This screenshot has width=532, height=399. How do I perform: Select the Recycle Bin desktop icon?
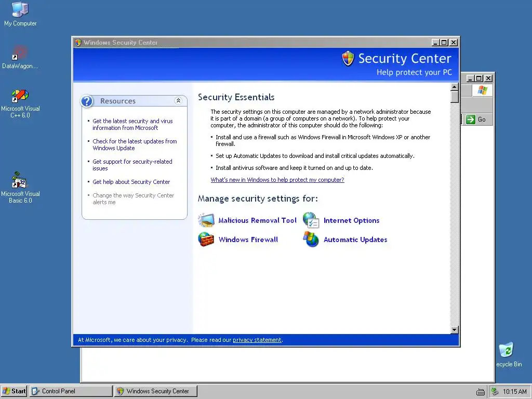507,350
